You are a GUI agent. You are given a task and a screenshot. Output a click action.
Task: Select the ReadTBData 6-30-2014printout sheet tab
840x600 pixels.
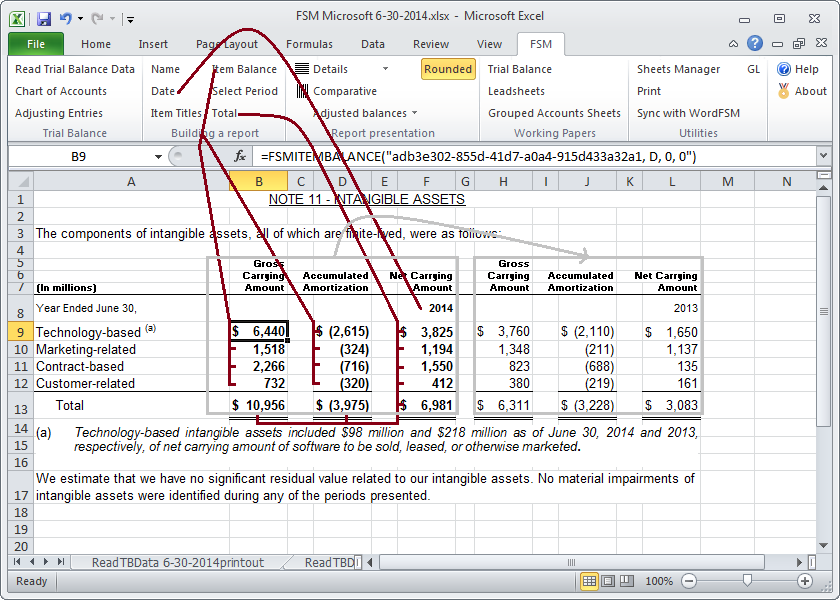click(x=177, y=562)
